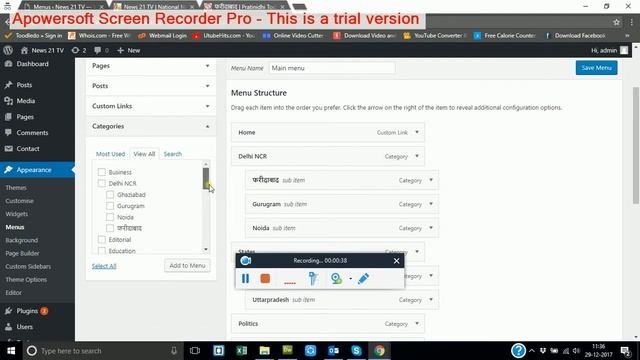Check the Delhi NCR category checkbox

coord(102,183)
